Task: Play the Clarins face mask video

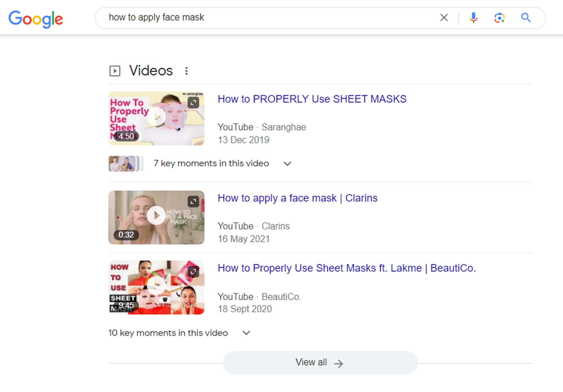Action: 156,215
